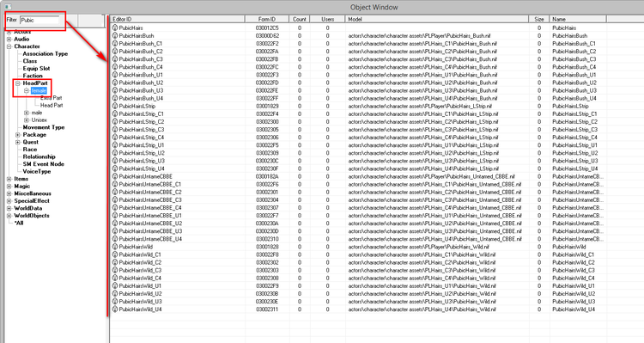Click icon beside PubicHairsLStrip entry
The height and width of the screenshot is (343, 644).
pyautogui.click(x=115, y=106)
